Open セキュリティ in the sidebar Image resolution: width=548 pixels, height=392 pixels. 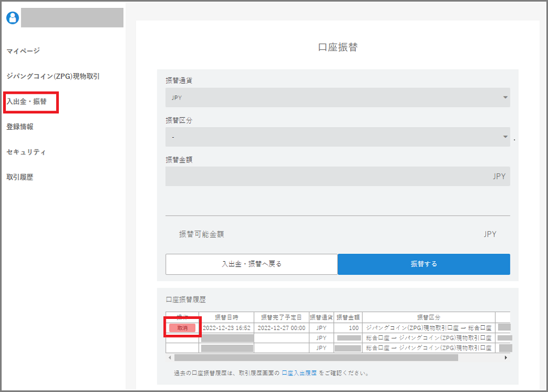pos(26,152)
